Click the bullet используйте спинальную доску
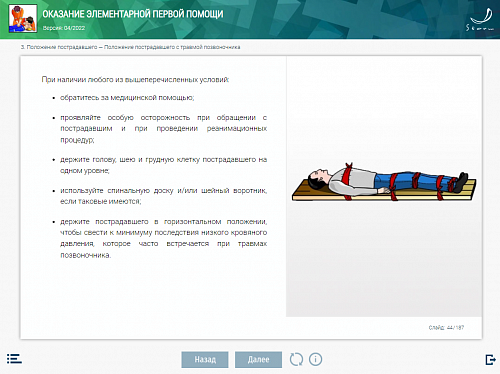This screenshot has width=500, height=374. 163,196
